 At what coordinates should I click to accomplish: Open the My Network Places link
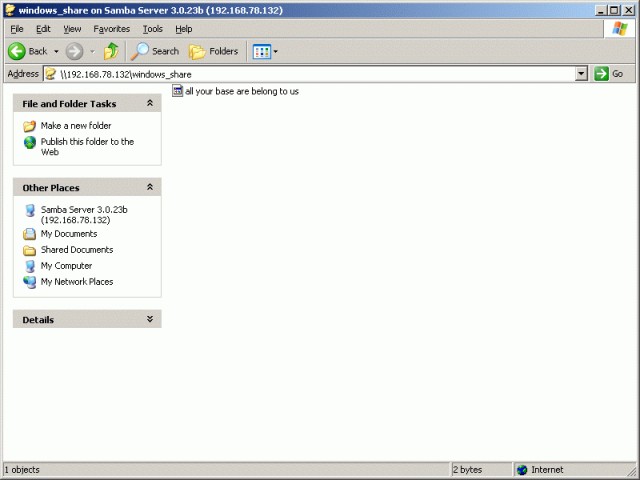coord(77,282)
